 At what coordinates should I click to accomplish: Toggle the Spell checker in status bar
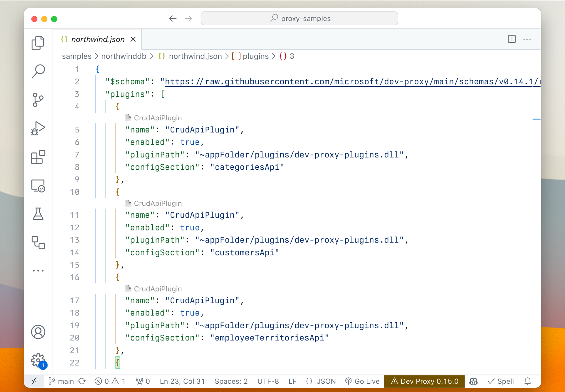pos(501,381)
